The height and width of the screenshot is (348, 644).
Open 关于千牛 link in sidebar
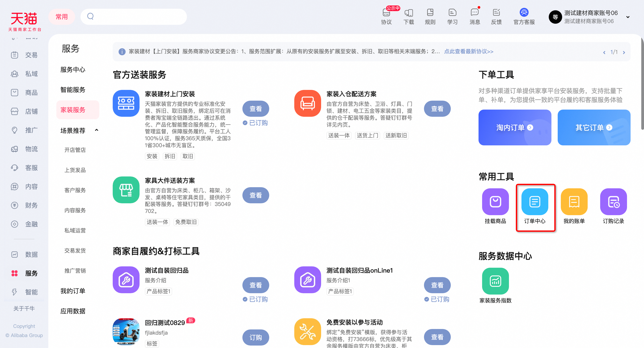24,308
